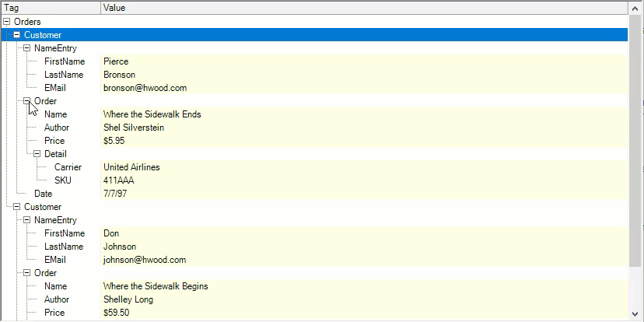Select the Date tree item
644x322 pixels.
click(x=43, y=194)
